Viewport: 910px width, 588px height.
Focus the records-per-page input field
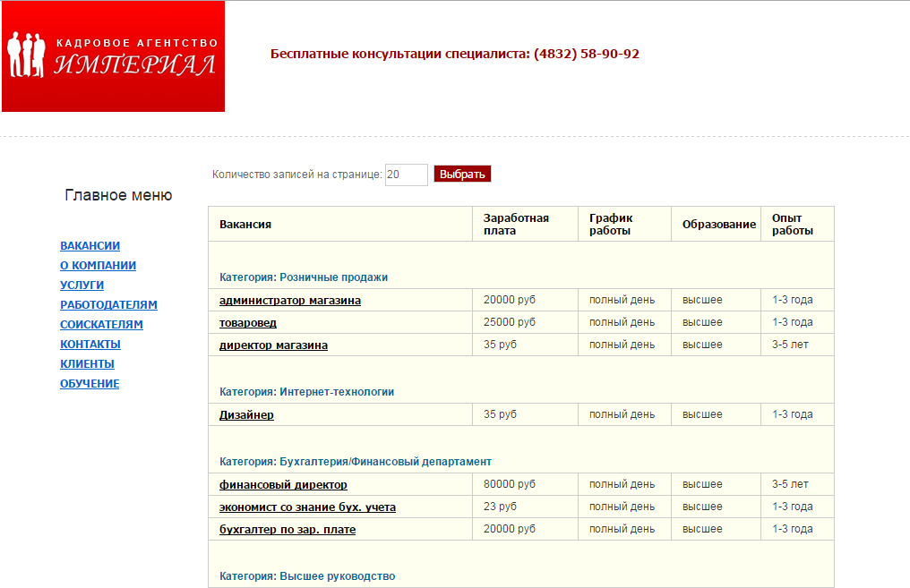[x=407, y=175]
